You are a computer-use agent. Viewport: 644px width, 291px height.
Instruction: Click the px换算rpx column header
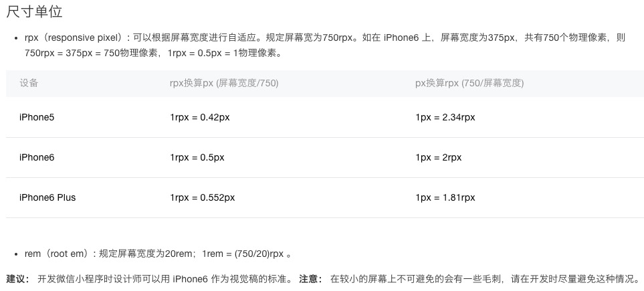(469, 83)
